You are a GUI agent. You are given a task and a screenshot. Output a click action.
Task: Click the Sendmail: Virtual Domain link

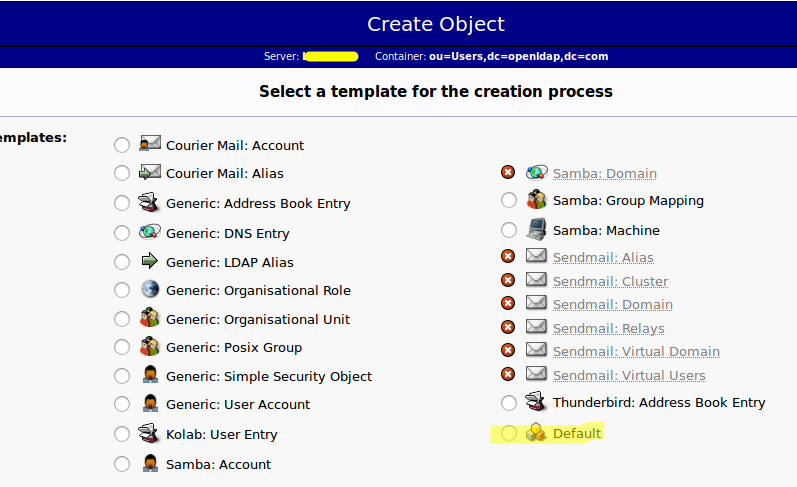(x=636, y=351)
